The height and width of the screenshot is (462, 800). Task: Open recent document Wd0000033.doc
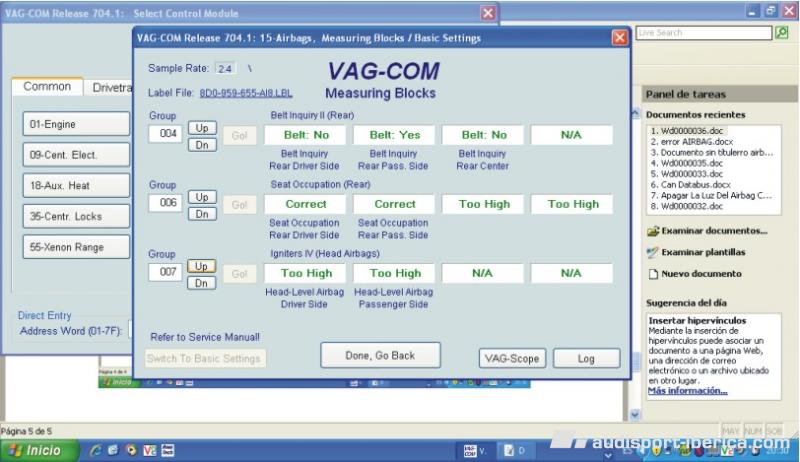[687, 174]
